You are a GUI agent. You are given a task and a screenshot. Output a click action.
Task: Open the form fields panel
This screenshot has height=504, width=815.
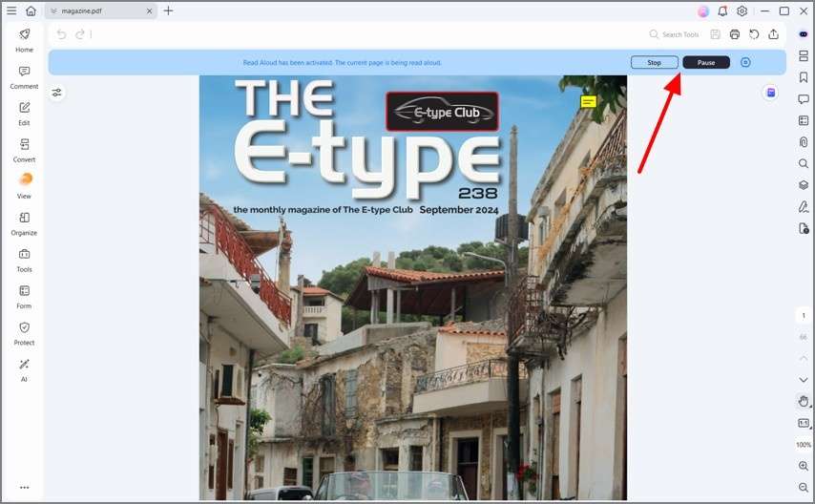click(803, 120)
